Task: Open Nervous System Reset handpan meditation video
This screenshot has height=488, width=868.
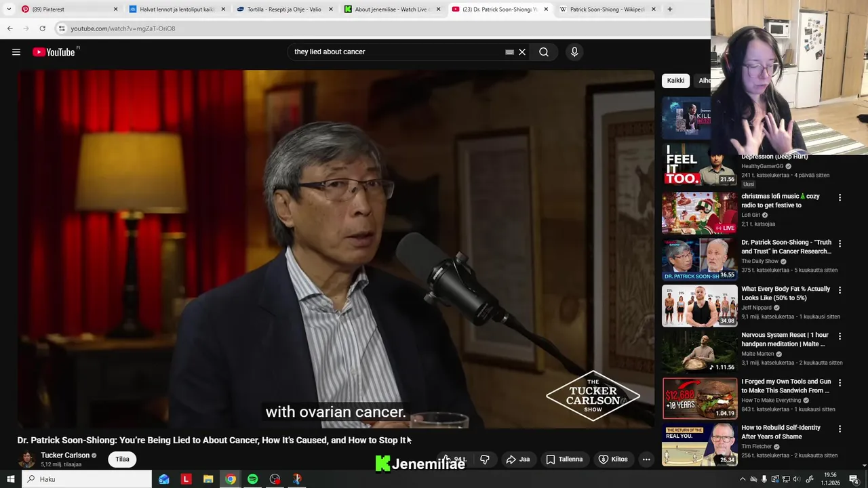Action: [x=785, y=339]
